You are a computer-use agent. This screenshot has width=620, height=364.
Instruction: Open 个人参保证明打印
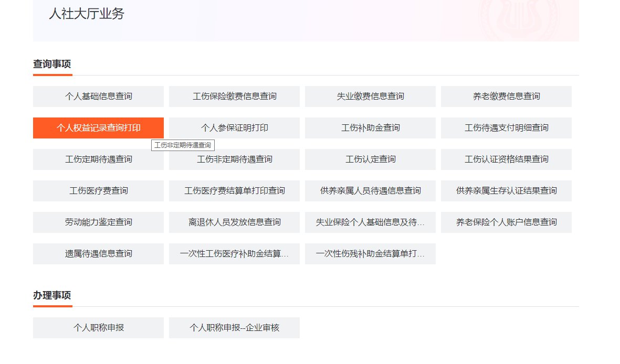point(234,128)
